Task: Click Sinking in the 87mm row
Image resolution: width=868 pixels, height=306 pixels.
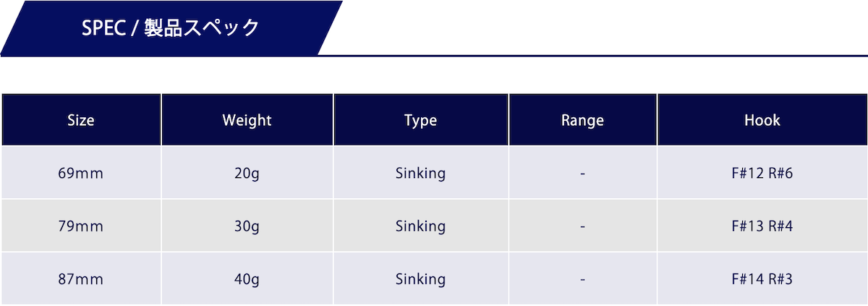Action: tap(420, 279)
